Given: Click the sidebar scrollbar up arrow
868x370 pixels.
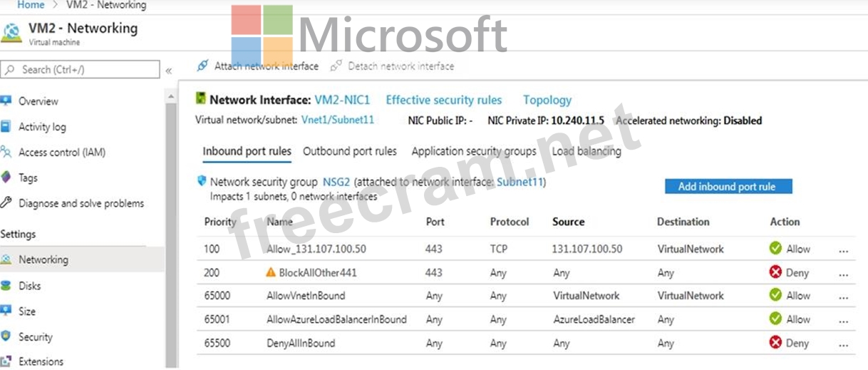Looking at the screenshot, I should coord(171,96).
